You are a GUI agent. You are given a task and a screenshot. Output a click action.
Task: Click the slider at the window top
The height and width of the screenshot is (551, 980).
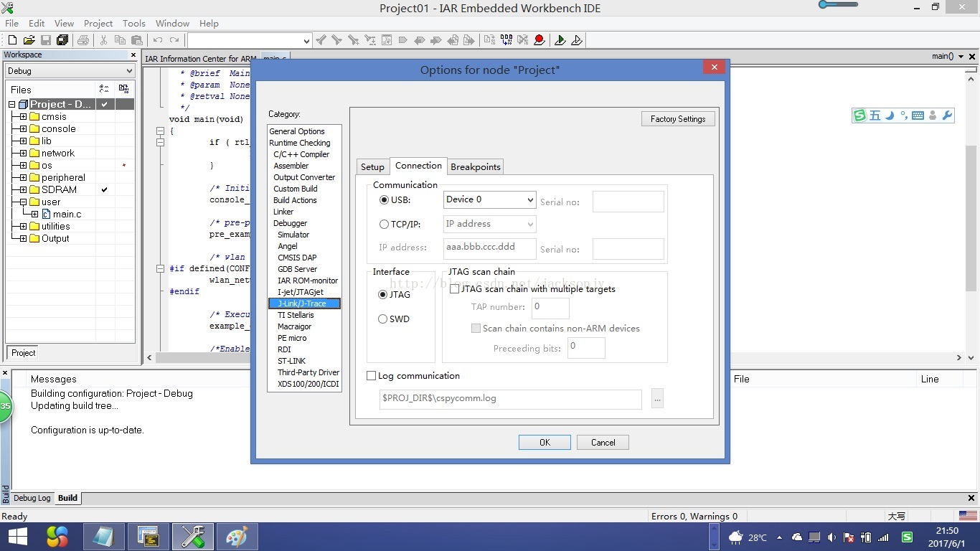pyautogui.click(x=838, y=5)
